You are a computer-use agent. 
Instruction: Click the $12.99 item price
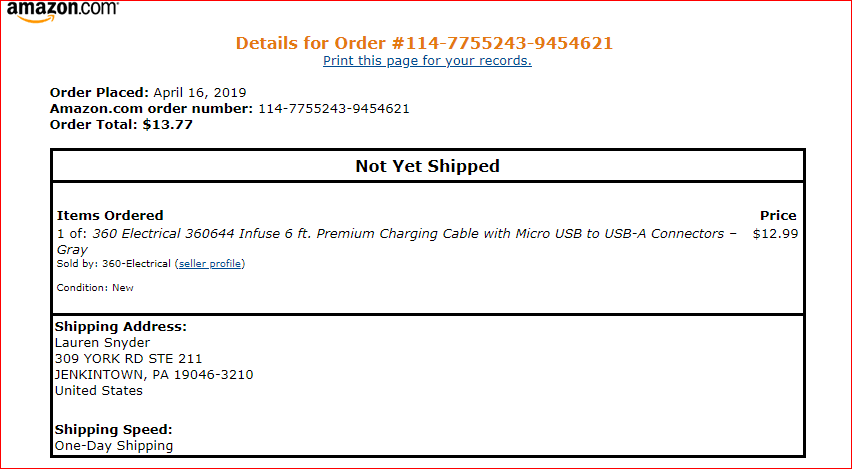[775, 234]
